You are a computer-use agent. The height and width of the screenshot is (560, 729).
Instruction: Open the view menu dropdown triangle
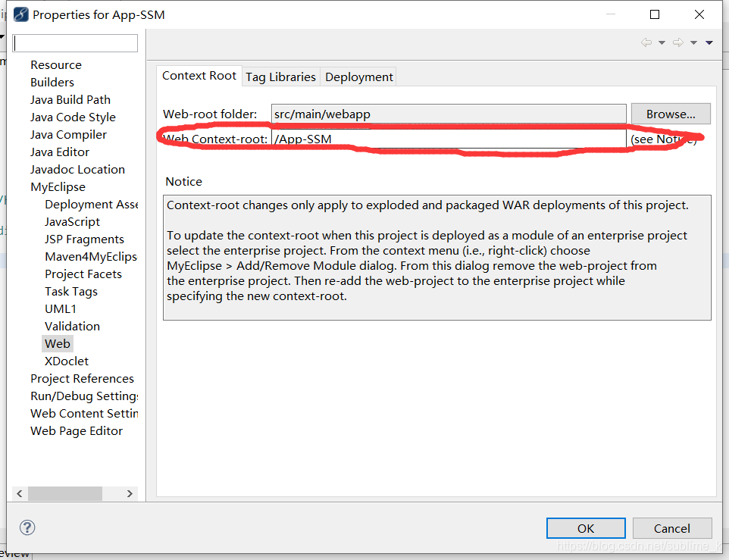coord(709,42)
